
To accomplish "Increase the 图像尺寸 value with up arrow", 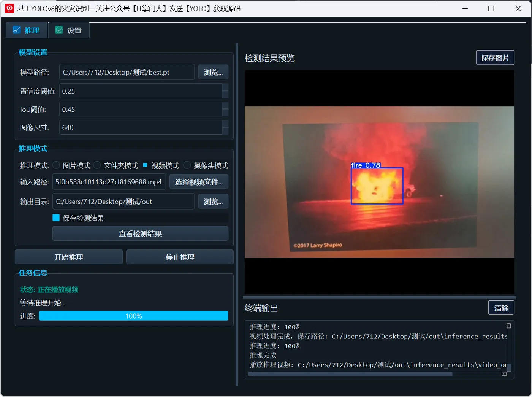I will pyautogui.click(x=225, y=124).
